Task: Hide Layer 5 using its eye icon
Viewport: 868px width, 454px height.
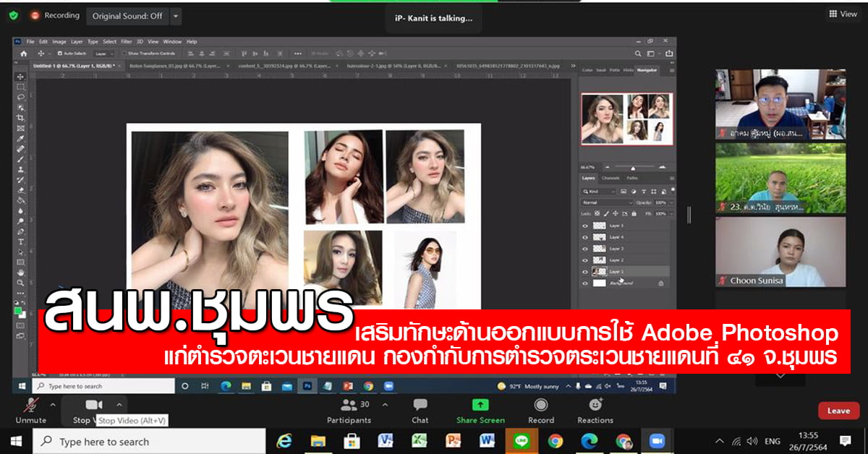Action: click(x=586, y=226)
